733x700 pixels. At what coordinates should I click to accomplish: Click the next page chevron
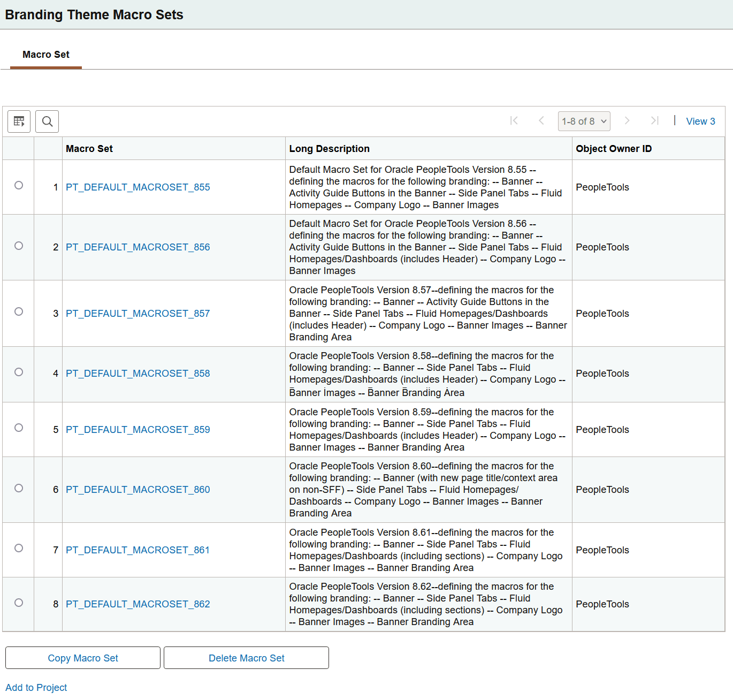click(x=627, y=121)
